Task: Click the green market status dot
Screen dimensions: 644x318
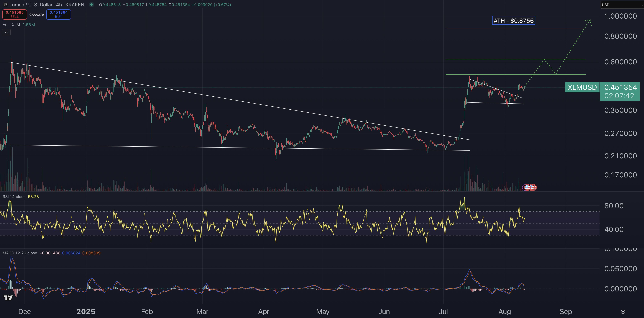Action: 92,5
